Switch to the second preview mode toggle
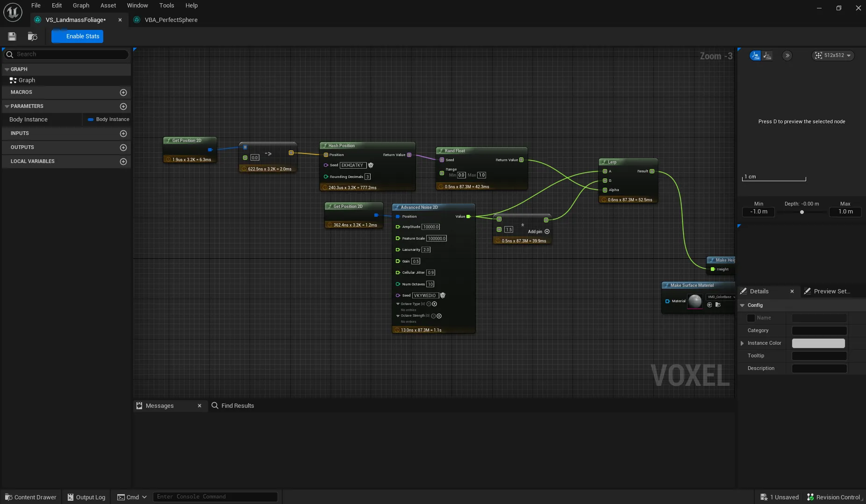 767,55
